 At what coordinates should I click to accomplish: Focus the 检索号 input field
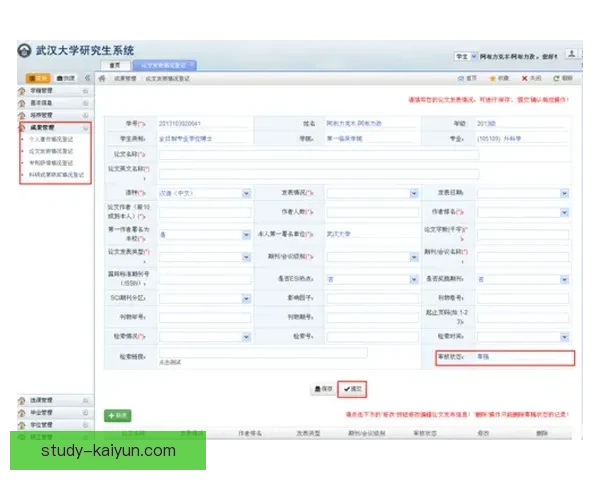[373, 337]
